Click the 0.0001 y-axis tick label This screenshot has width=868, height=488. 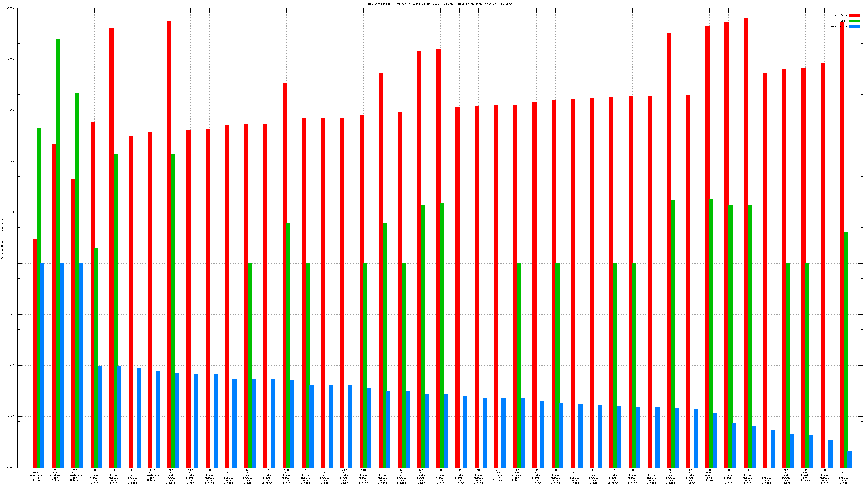coord(11,468)
